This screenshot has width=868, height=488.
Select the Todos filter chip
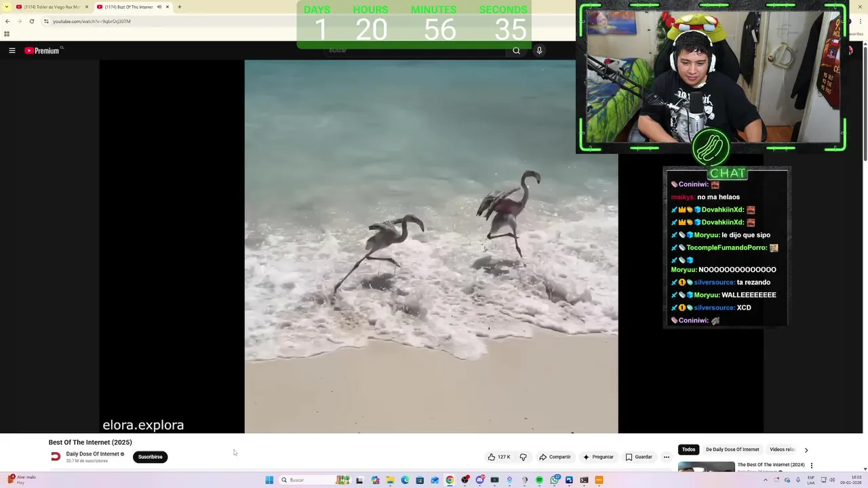tap(688, 449)
